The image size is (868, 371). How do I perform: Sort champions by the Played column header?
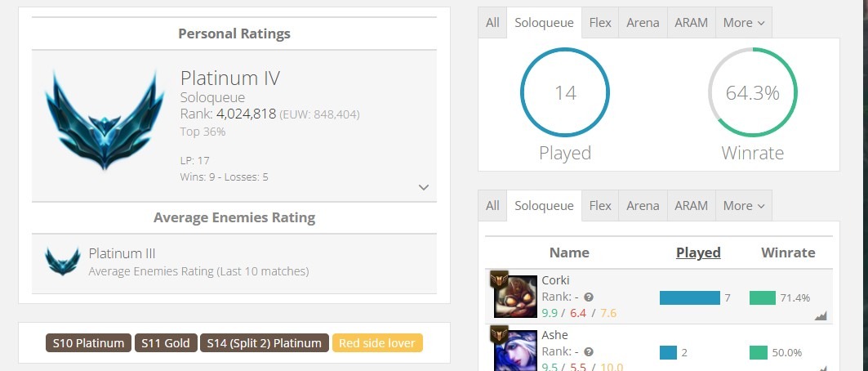[x=698, y=253]
